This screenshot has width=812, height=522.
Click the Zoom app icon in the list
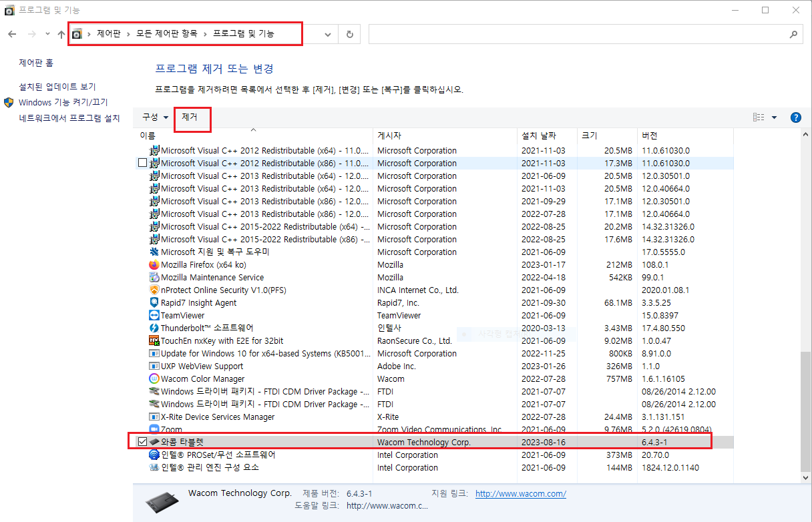(154, 429)
